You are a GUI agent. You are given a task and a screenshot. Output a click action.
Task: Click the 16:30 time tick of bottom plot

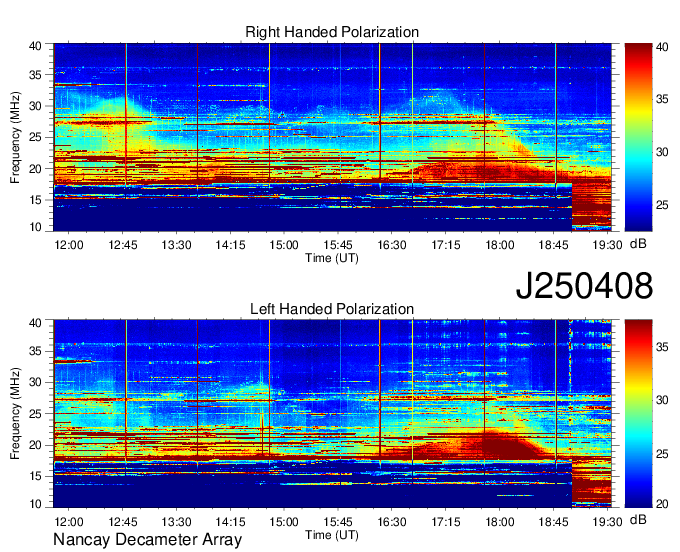tap(392, 522)
